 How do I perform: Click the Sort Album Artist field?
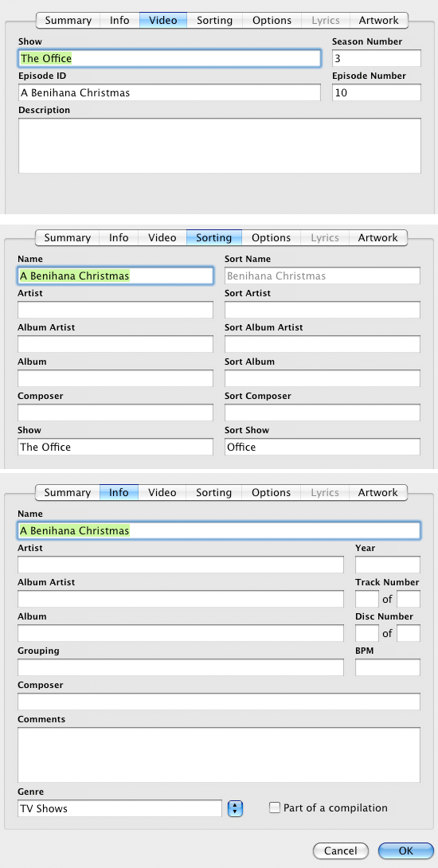323,344
